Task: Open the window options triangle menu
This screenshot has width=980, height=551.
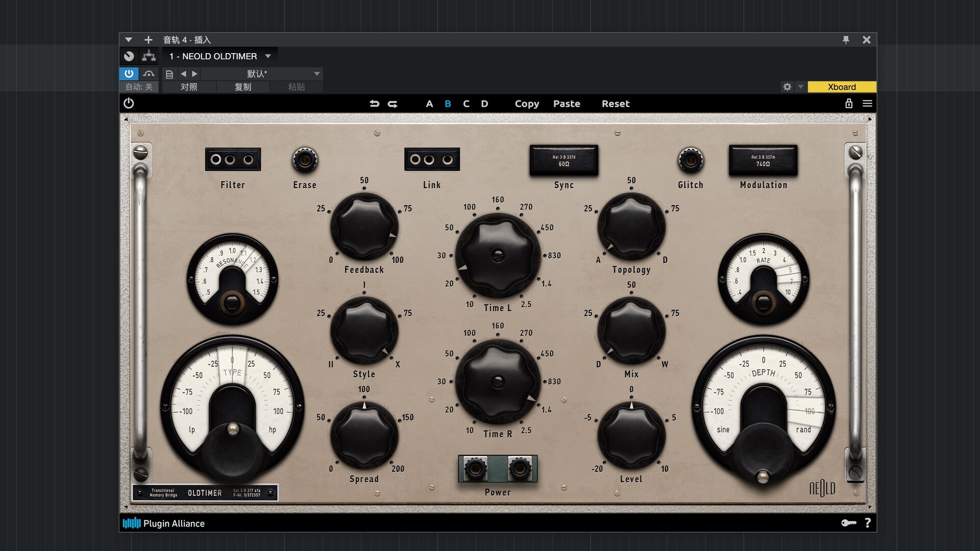Action: click(129, 40)
